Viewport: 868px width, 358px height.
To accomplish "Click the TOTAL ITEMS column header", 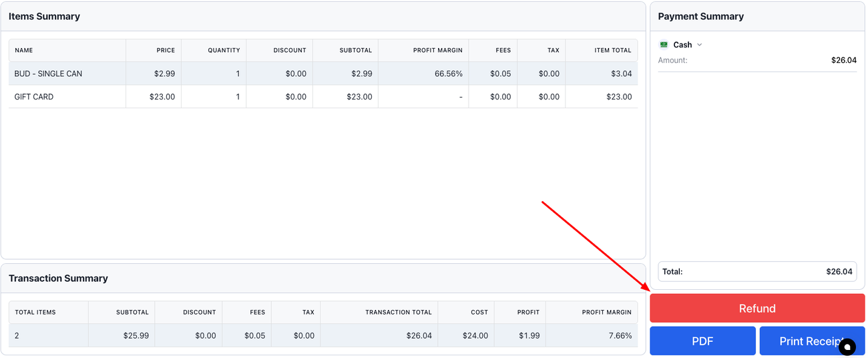I will pos(35,312).
